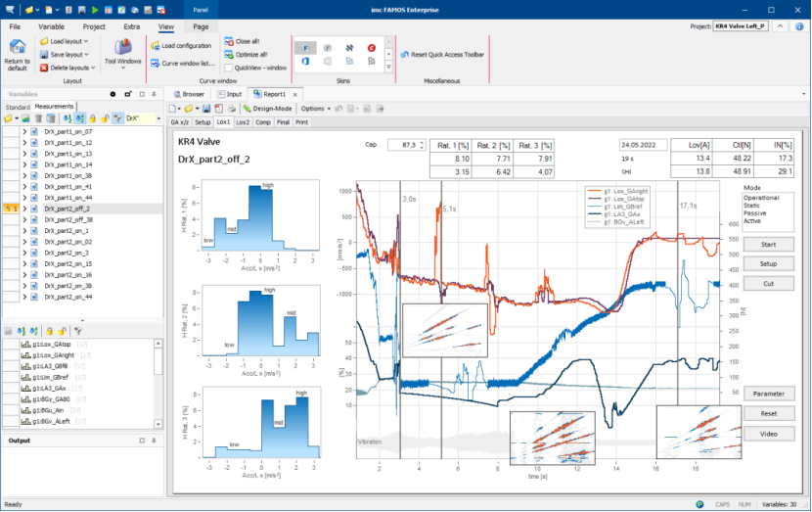Toggle the filter funnel in Measurements toolbar
Image resolution: width=812 pixels, height=512 pixels.
coord(118,118)
